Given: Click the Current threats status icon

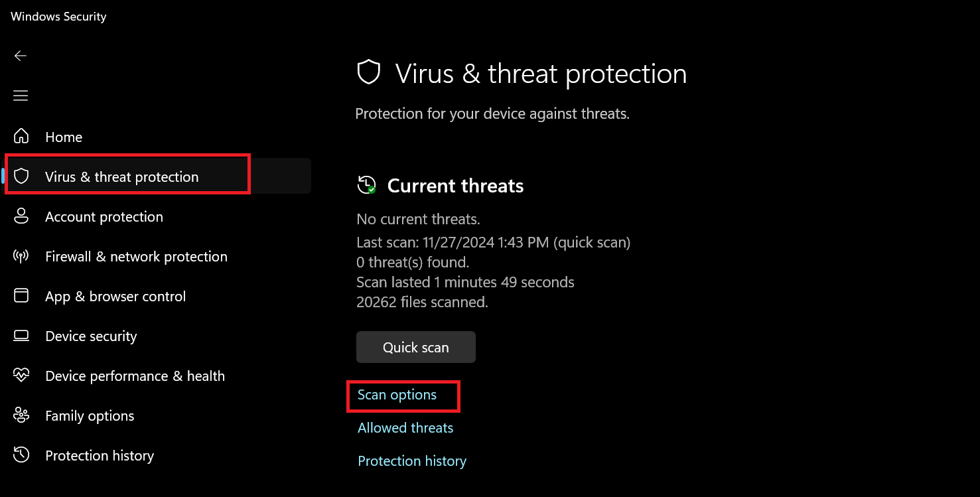Looking at the screenshot, I should click(366, 185).
